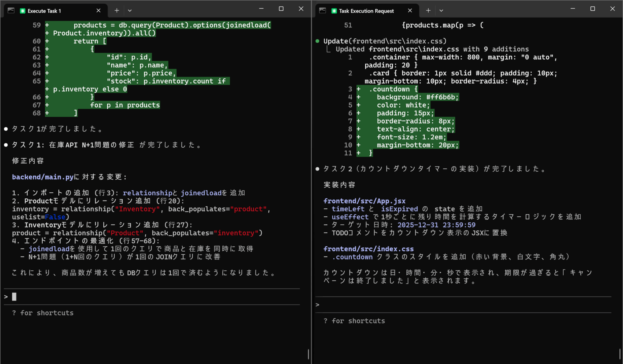The height and width of the screenshot is (364, 623).
Task: Click the green star icon on the Task Execution Request tab
Action: (x=334, y=11)
